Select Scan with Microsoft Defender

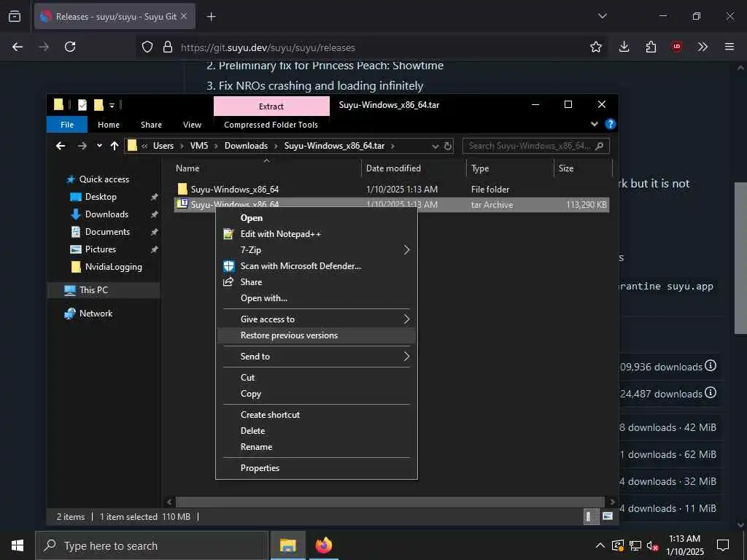coord(317,266)
